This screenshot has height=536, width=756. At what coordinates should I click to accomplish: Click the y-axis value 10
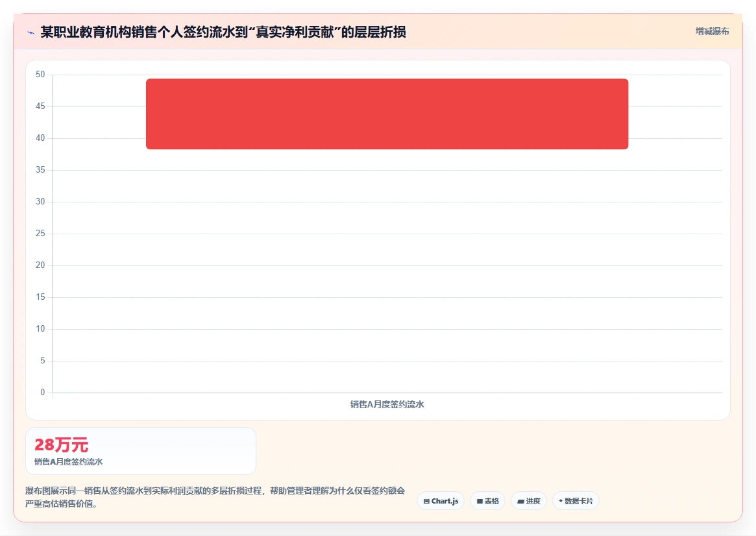(40, 329)
